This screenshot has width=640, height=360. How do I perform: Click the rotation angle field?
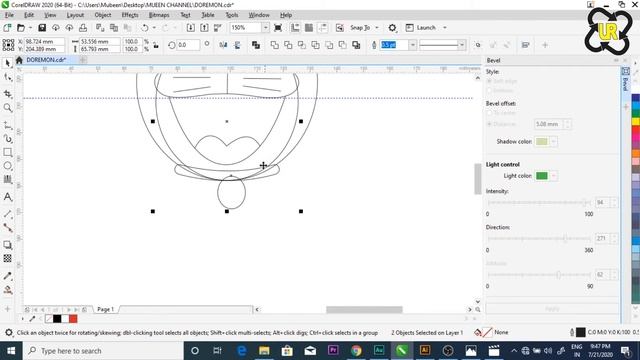tap(188, 45)
